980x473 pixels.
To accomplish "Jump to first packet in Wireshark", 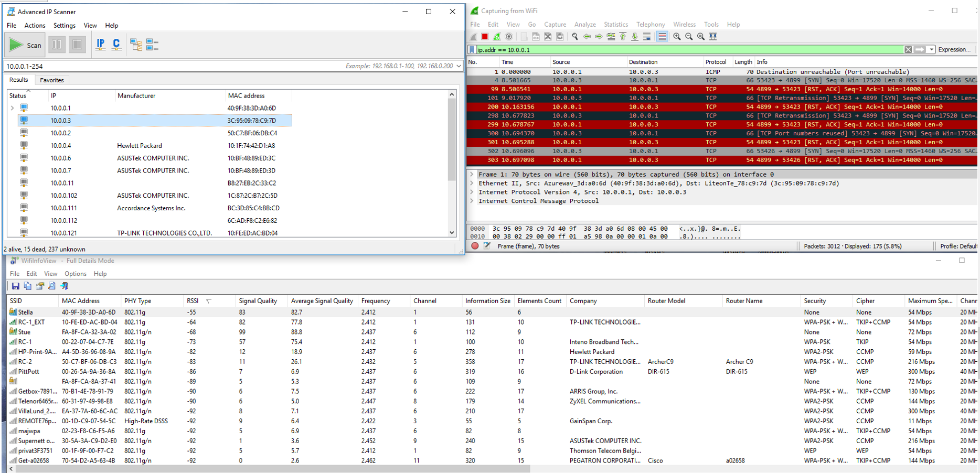I will [x=623, y=37].
